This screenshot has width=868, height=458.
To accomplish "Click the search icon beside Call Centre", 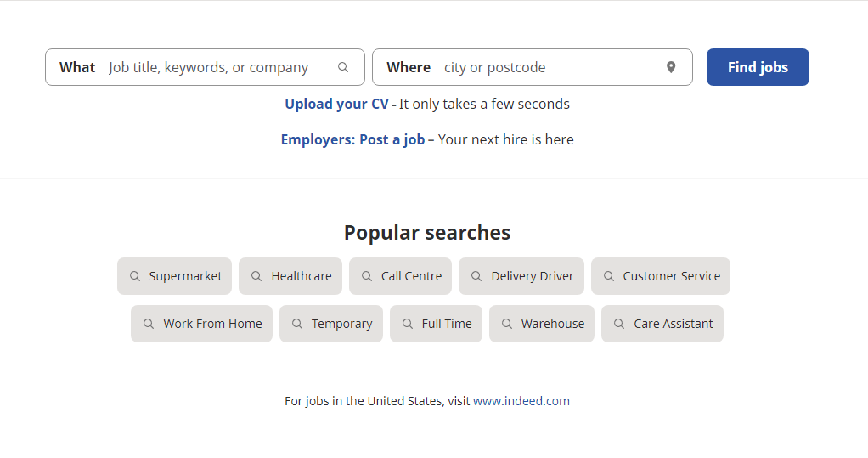I will pos(367,276).
